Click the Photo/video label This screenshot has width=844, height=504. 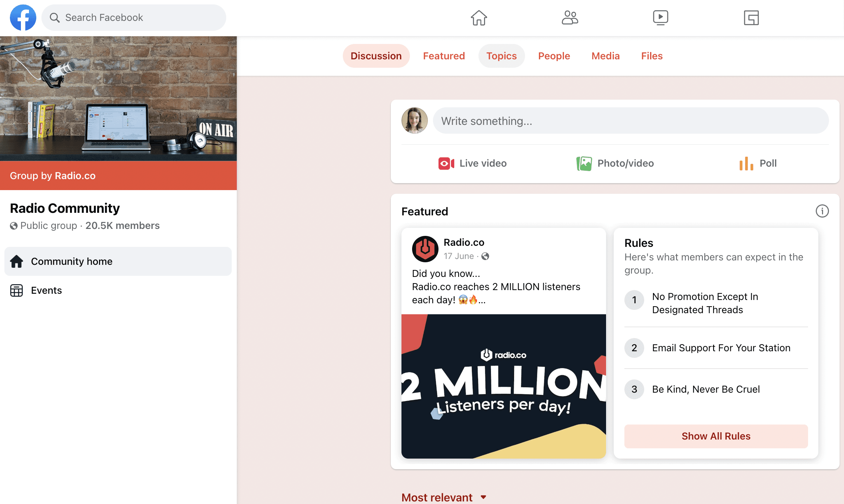tap(626, 163)
